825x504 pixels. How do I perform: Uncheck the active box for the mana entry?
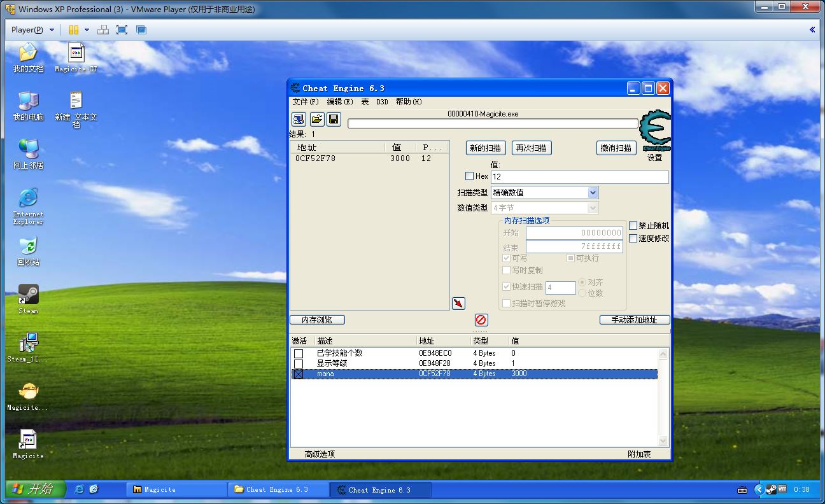(x=299, y=374)
